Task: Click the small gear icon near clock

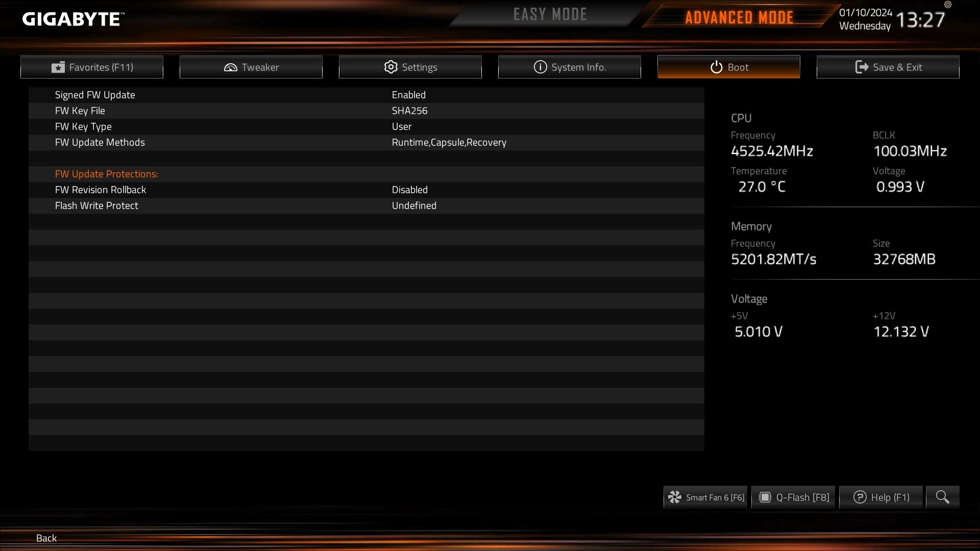Action: 948,5
